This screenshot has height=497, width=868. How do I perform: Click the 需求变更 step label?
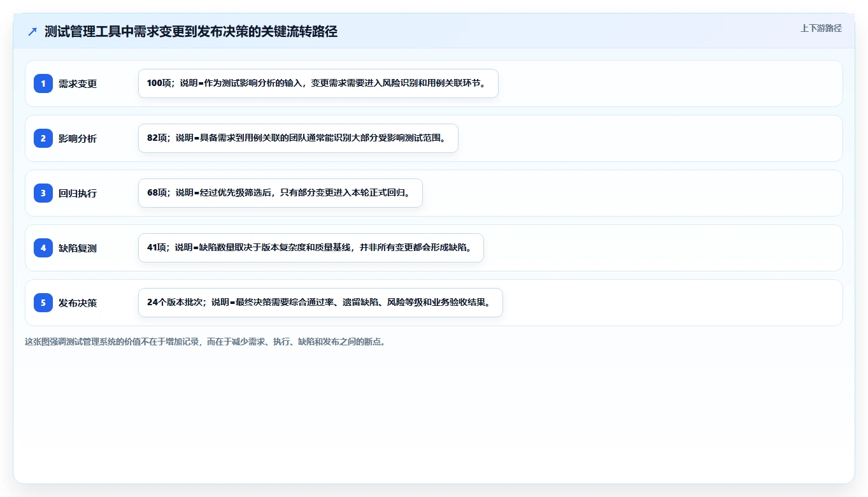(78, 83)
